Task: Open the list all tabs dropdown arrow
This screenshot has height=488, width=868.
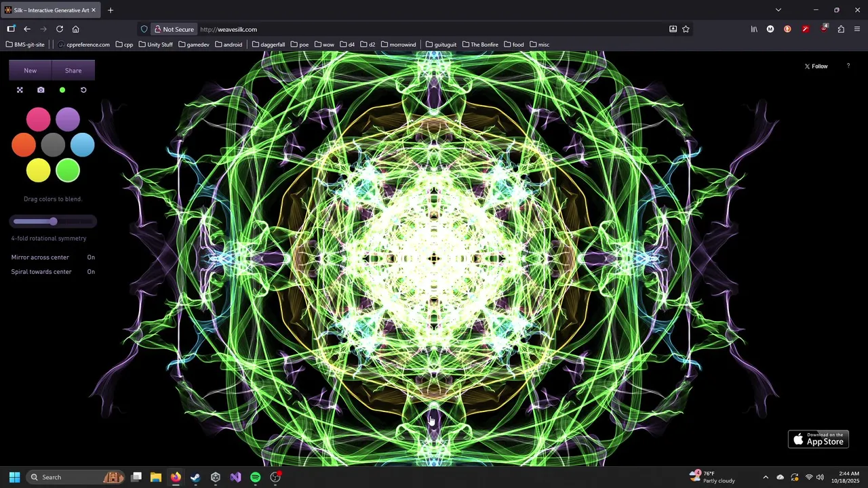Action: coord(778,10)
